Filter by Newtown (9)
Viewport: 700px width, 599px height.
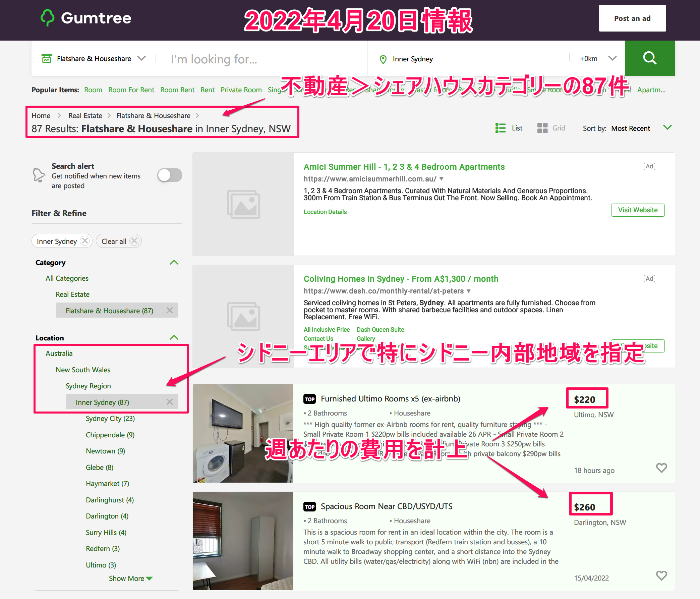click(105, 451)
